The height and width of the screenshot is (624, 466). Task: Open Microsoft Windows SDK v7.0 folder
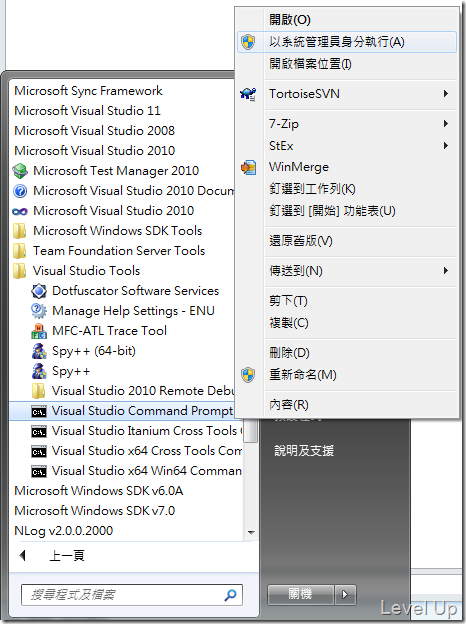click(95, 511)
